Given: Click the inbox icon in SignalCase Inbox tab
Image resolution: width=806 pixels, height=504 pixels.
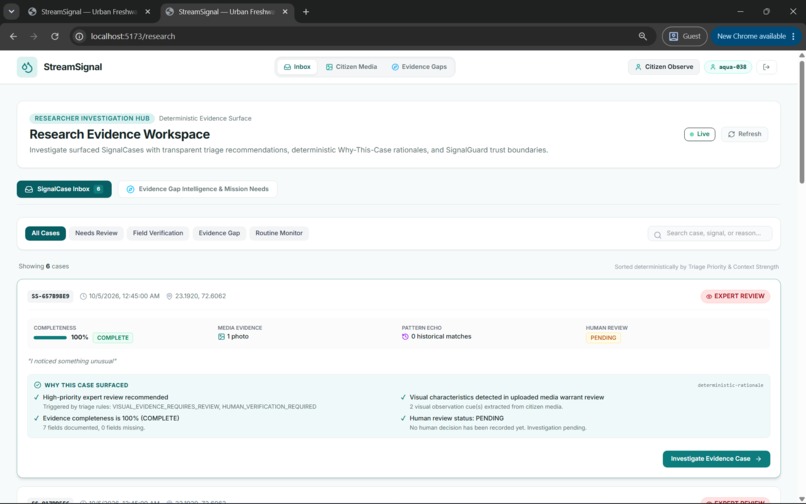Looking at the screenshot, I should click(29, 189).
